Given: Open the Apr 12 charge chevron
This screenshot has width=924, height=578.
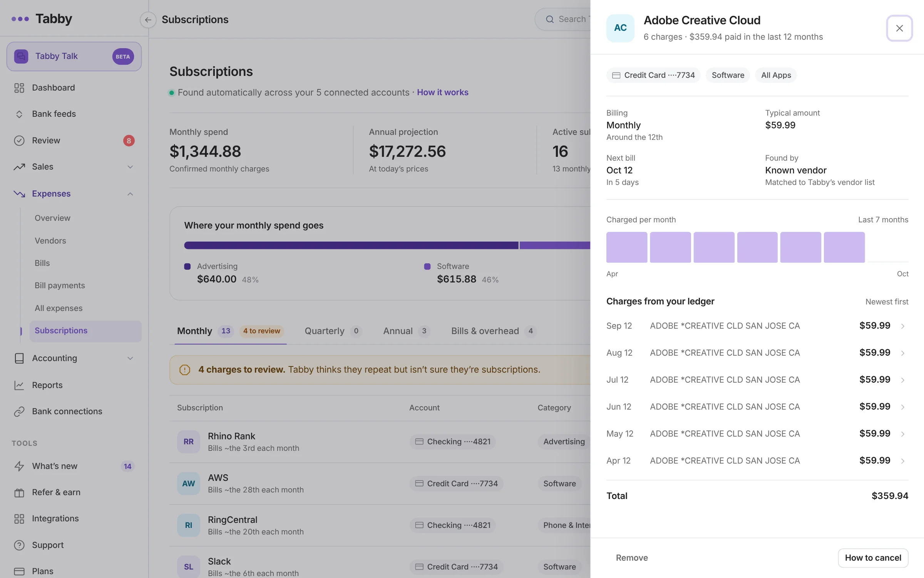Looking at the screenshot, I should point(902,461).
